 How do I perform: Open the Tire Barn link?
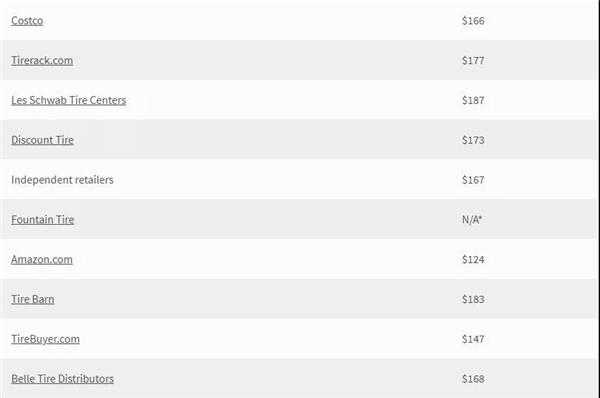pyautogui.click(x=33, y=299)
